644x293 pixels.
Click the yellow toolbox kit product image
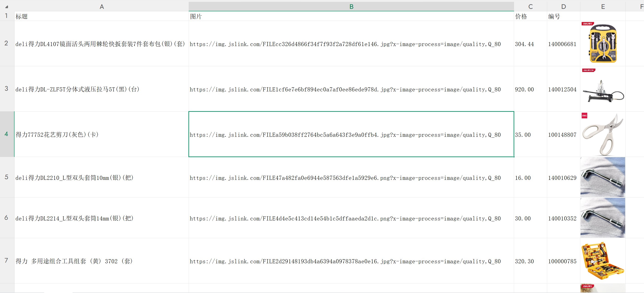coord(603,261)
